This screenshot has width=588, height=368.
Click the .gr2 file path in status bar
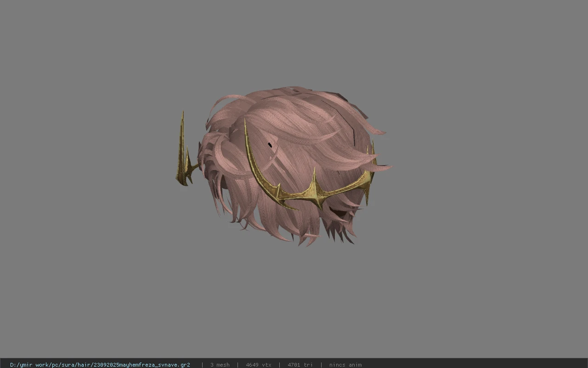(x=100, y=365)
